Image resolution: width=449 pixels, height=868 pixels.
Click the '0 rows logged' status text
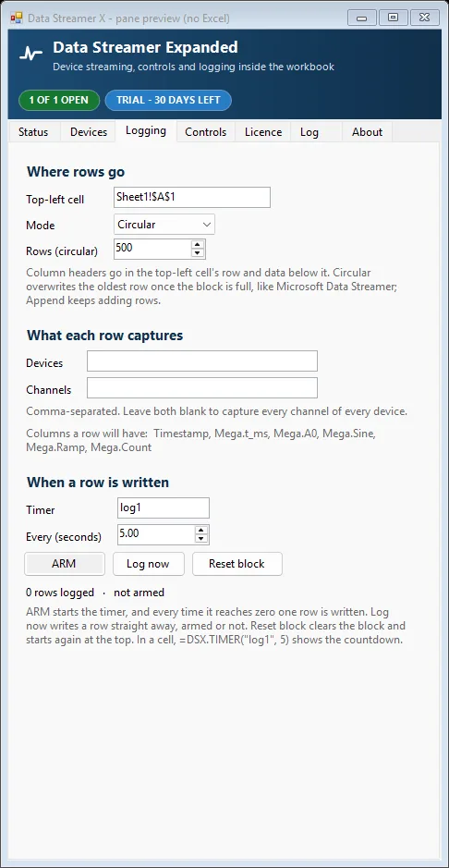[60, 593]
